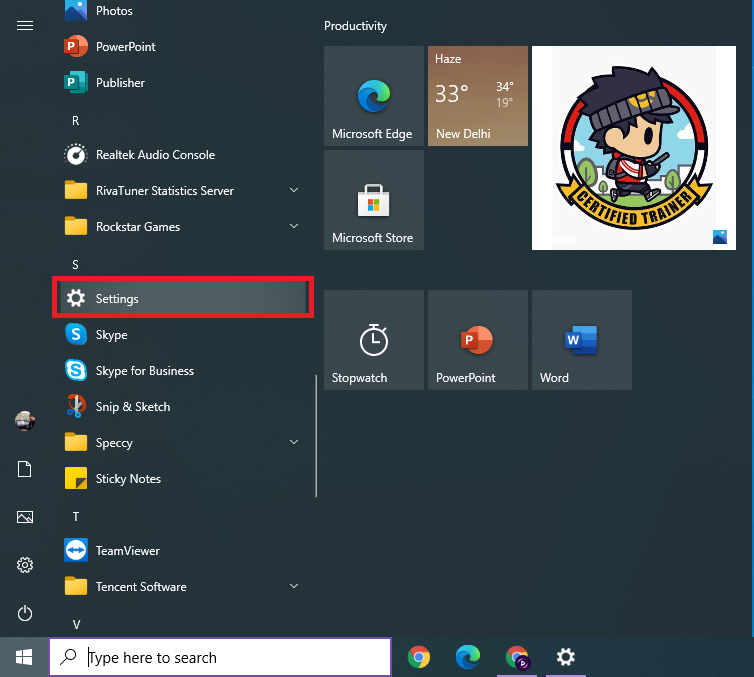Viewport: 754px width, 677px height.
Task: Open Microsoft Edge from the taskbar
Action: (468, 657)
